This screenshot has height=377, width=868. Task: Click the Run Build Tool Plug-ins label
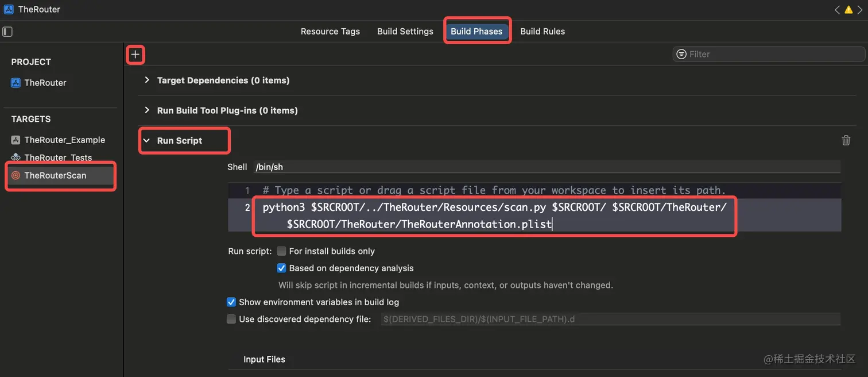coord(227,110)
